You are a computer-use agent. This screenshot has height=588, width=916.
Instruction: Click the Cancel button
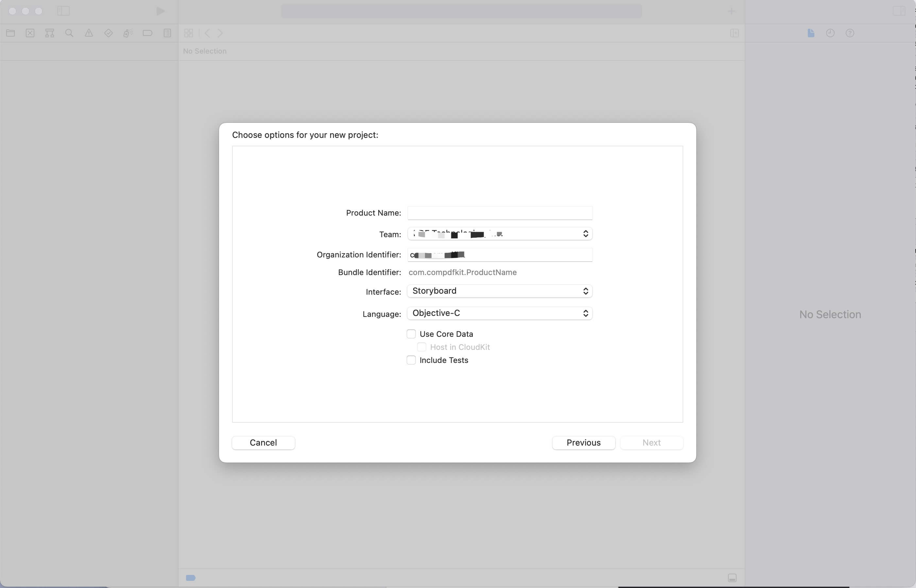[x=263, y=443]
